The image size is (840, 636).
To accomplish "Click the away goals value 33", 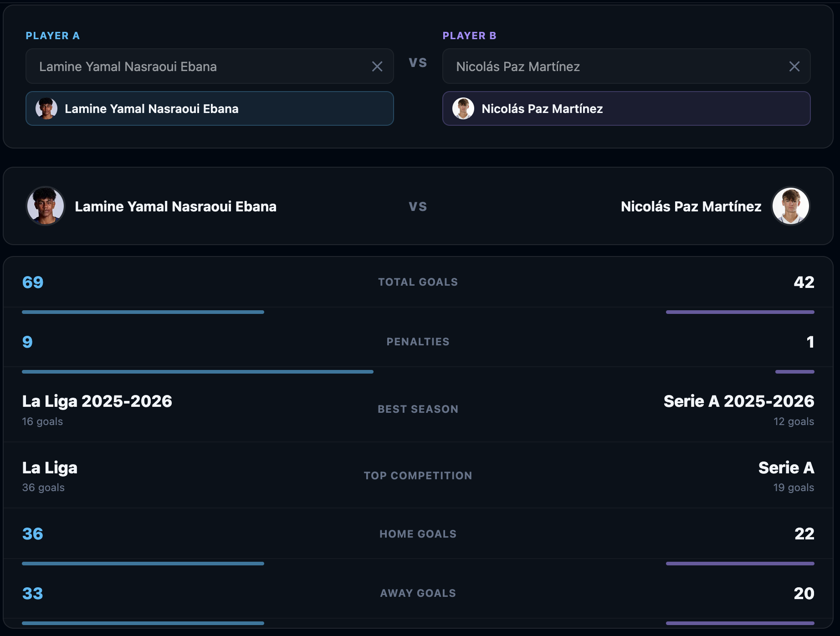I will [33, 593].
